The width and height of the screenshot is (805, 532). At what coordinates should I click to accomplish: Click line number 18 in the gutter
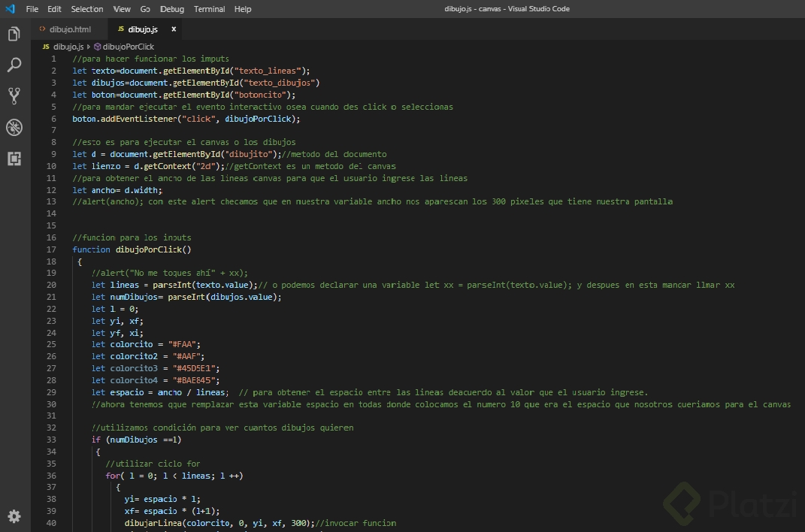pos(51,261)
